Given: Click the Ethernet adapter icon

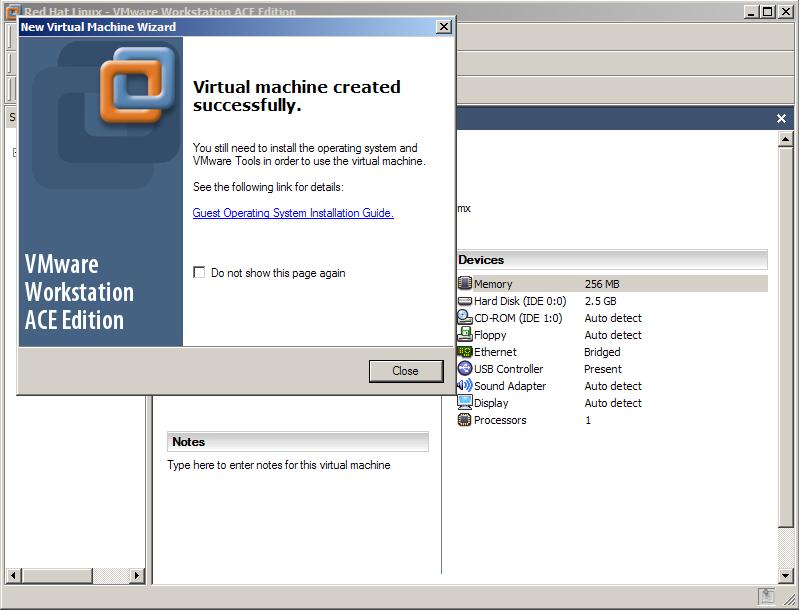Looking at the screenshot, I should (x=465, y=352).
